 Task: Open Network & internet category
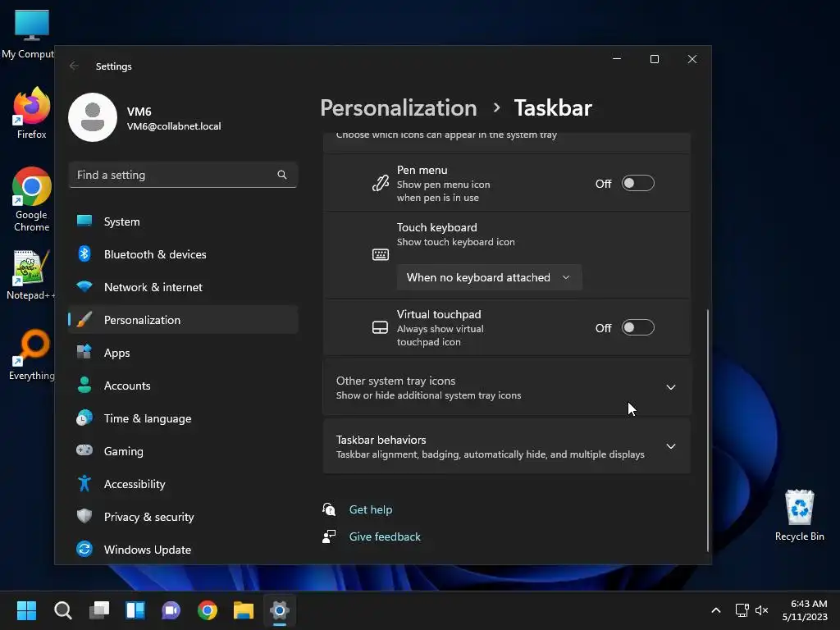tap(183, 287)
